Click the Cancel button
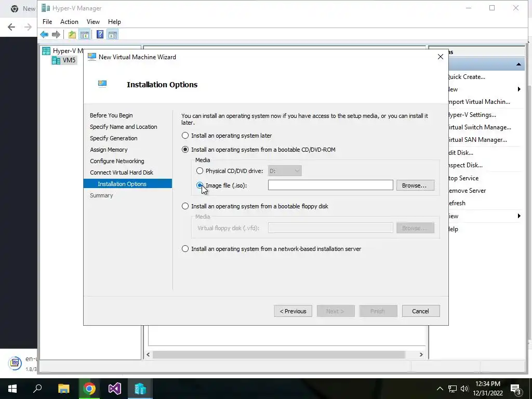 (421, 311)
